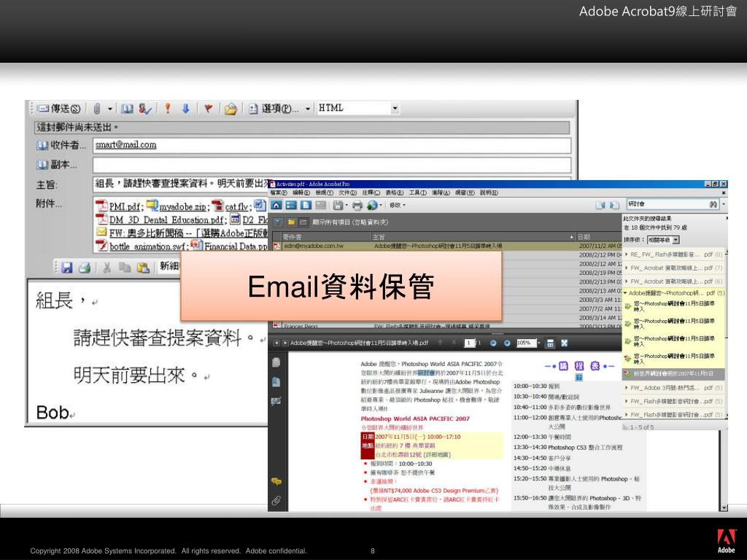Click the recipient field containing smart@mail.com

[x=332, y=145]
